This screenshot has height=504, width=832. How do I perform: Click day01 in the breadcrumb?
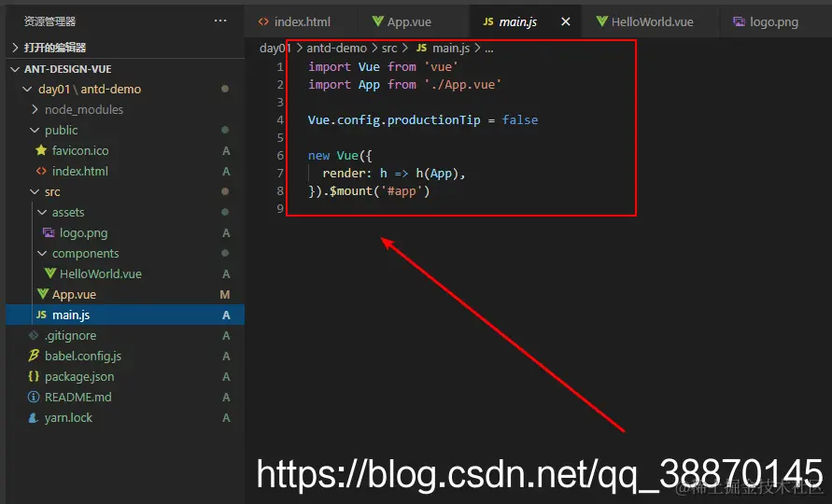(x=275, y=48)
